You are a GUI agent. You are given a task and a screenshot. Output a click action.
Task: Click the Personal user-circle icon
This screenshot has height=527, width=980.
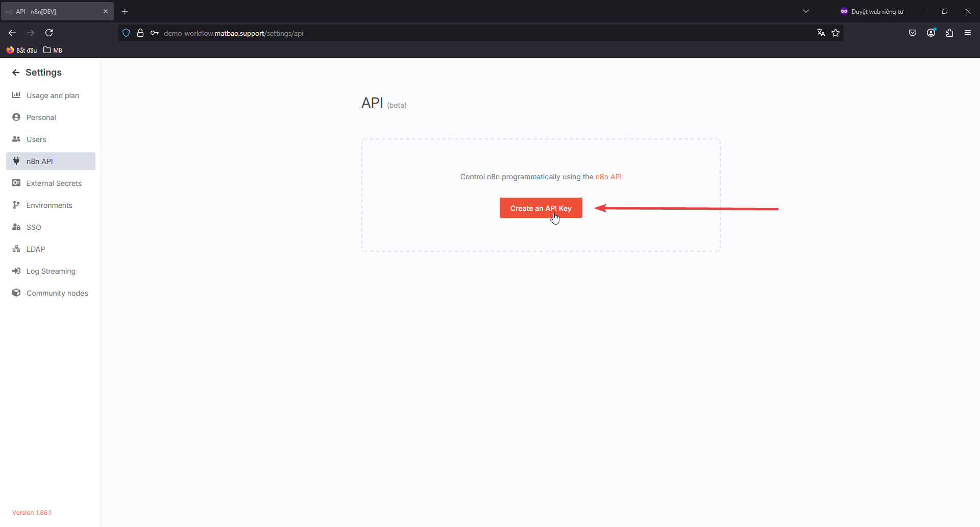16,117
